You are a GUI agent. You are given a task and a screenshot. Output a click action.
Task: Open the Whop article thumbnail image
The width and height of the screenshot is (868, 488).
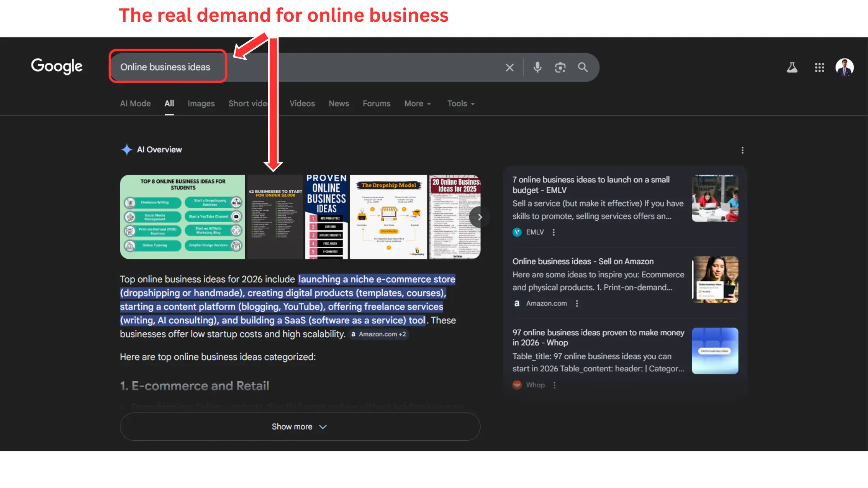[715, 351]
